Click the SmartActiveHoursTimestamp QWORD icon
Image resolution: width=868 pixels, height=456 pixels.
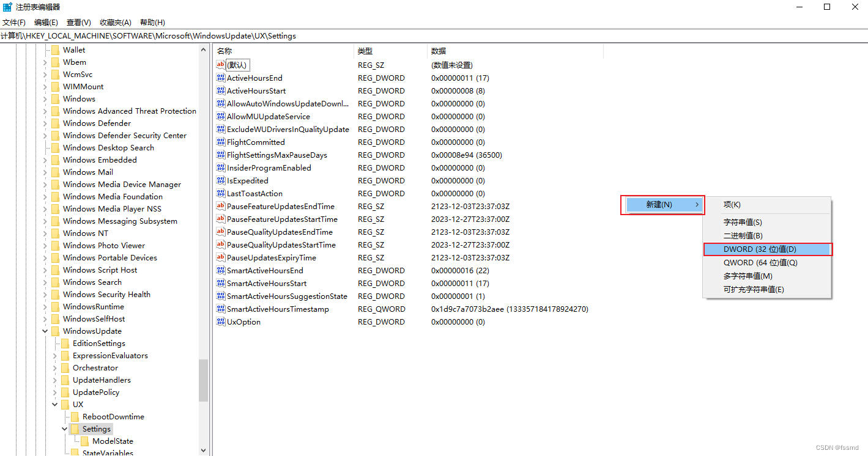[220, 309]
